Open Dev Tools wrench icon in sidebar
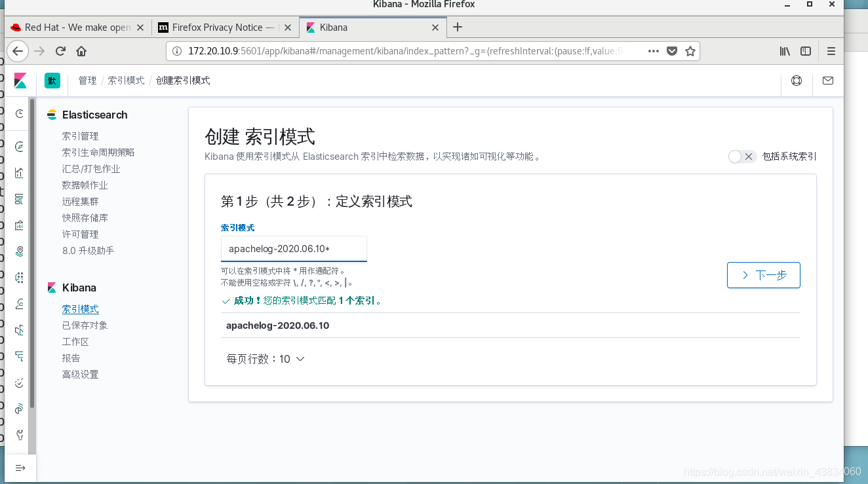 pyautogui.click(x=20, y=435)
